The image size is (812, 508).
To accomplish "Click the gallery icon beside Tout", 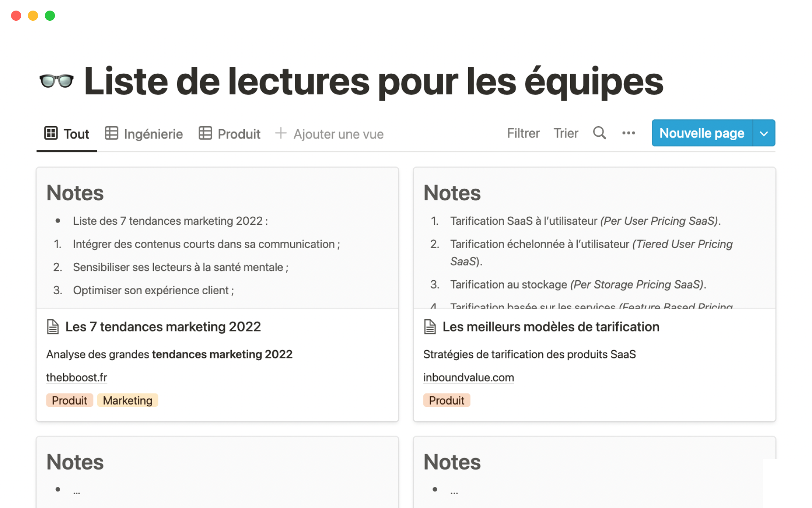I will coord(51,133).
